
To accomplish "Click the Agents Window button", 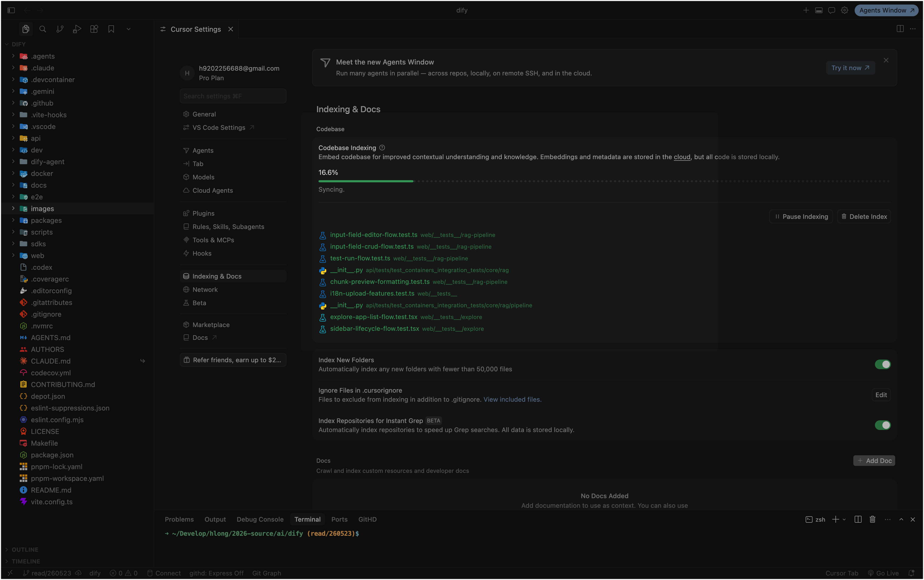I will [886, 10].
